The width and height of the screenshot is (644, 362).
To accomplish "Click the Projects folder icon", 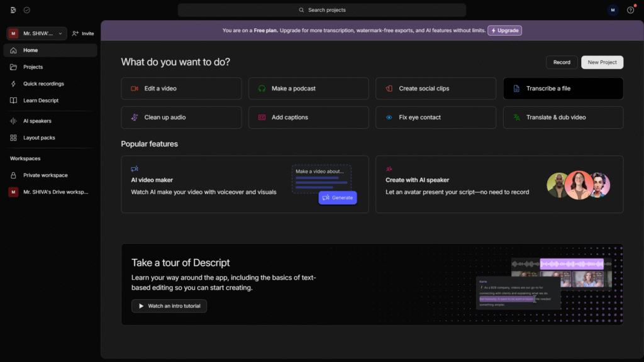I will click(14, 67).
